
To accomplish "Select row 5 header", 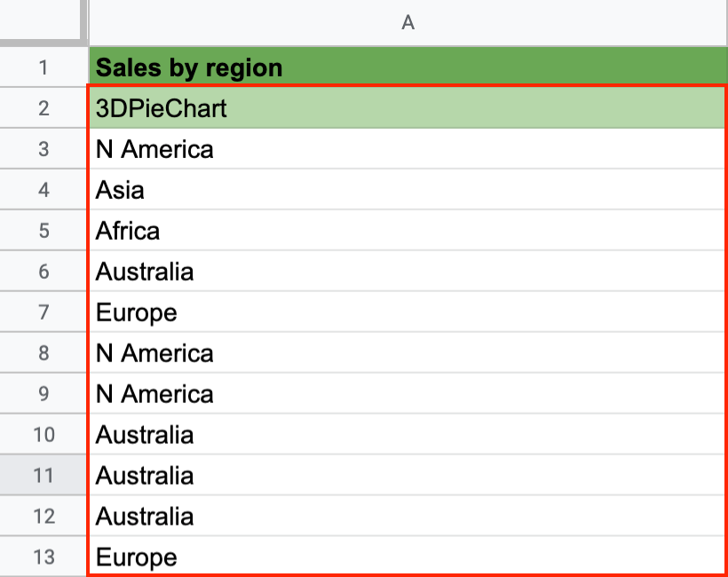I will tap(44, 231).
